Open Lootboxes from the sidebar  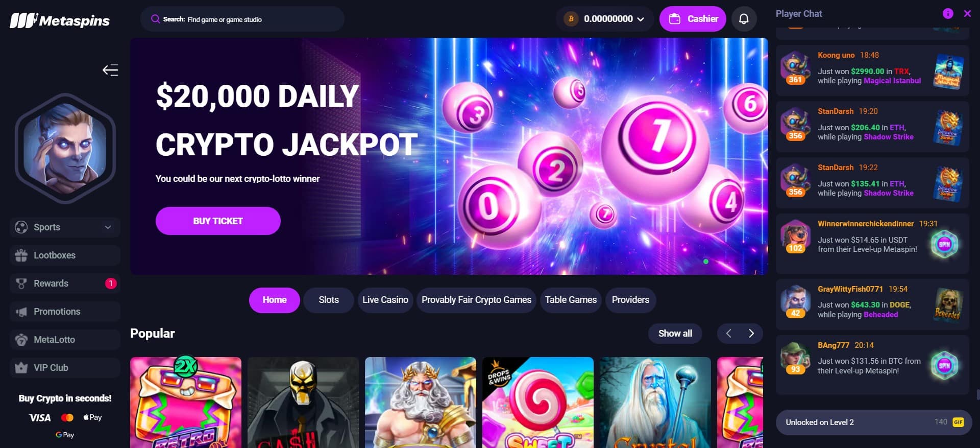coord(65,255)
